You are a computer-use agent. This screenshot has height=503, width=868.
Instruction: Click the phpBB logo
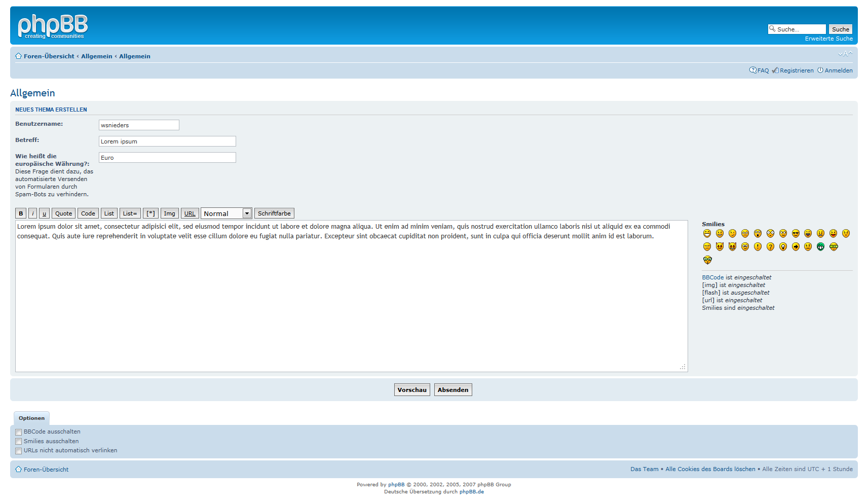click(x=53, y=26)
